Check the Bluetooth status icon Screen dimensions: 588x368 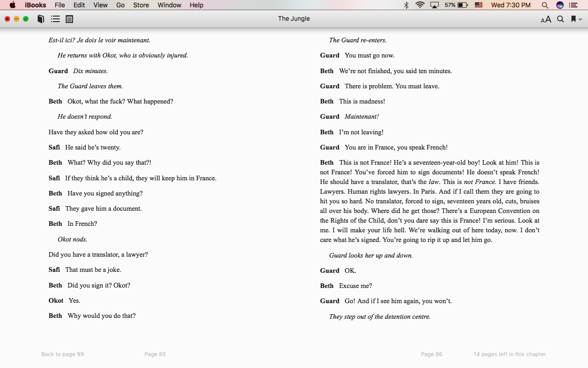click(x=406, y=5)
